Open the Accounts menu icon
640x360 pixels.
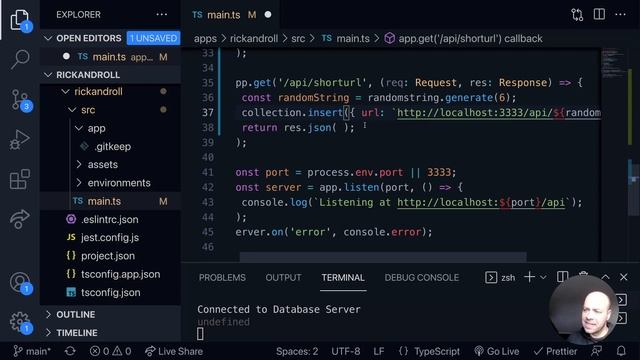click(x=20, y=282)
